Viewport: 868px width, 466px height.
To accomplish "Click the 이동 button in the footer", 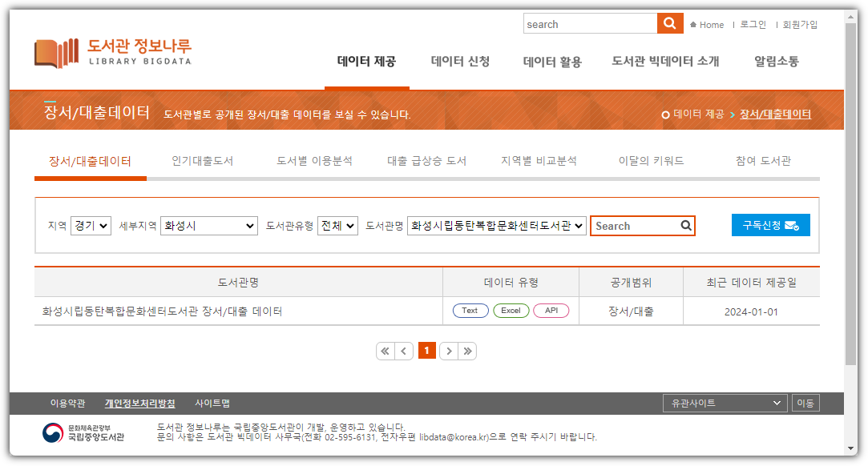I will point(805,403).
